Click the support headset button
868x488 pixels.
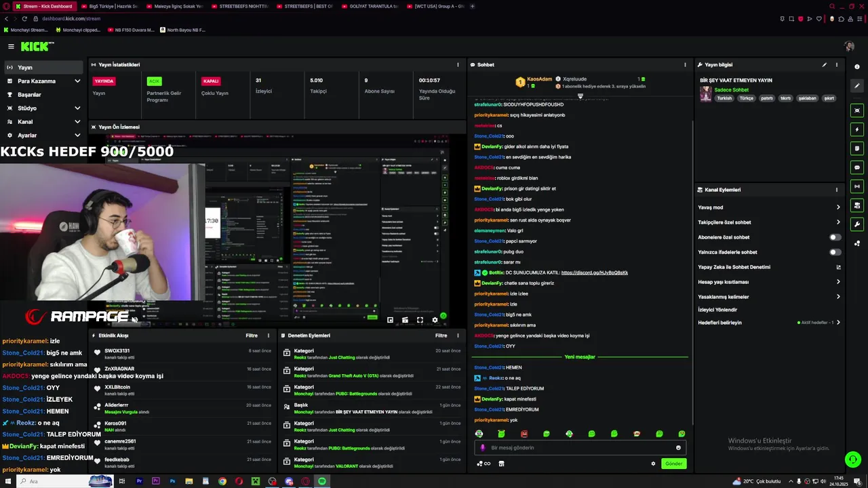click(853, 460)
